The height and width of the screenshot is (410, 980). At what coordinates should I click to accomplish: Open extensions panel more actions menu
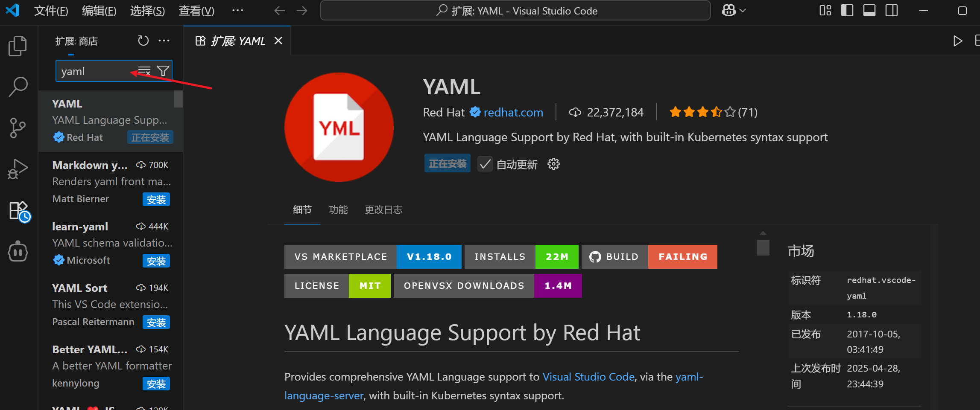164,41
